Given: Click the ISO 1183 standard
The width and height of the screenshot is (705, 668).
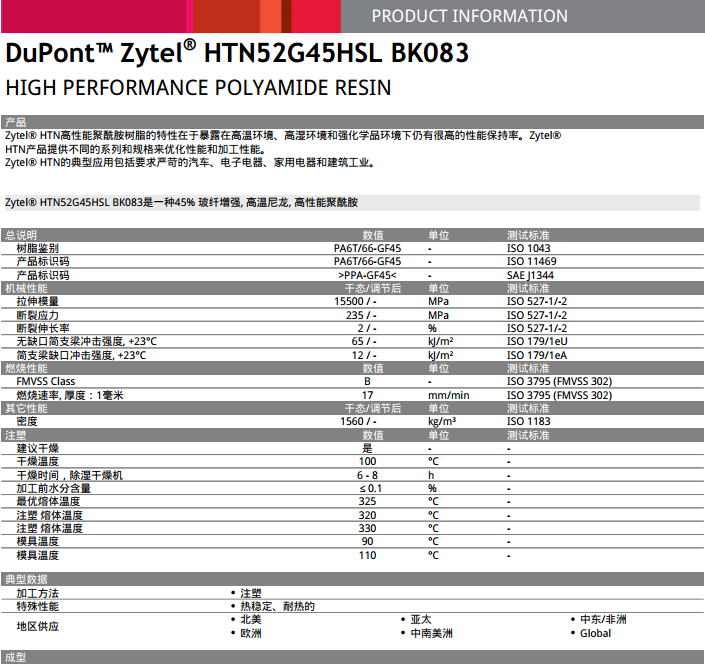Looking at the screenshot, I should click(x=529, y=421).
